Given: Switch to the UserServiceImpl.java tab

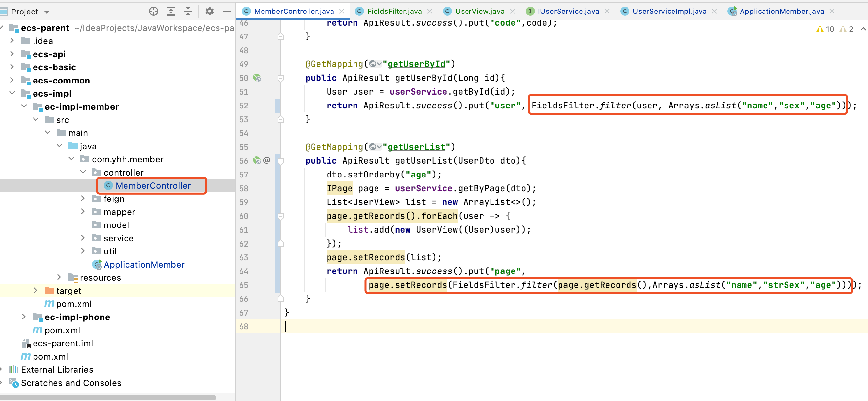Looking at the screenshot, I should [x=669, y=12].
